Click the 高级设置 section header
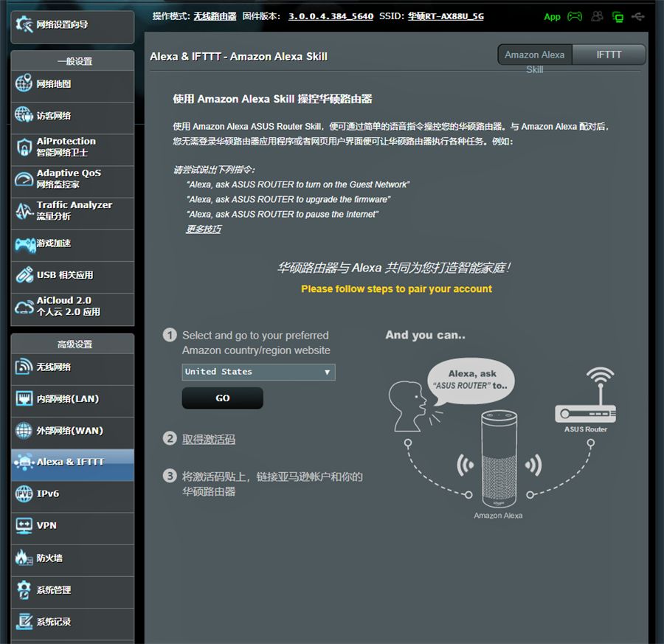664x644 pixels. 72,344
